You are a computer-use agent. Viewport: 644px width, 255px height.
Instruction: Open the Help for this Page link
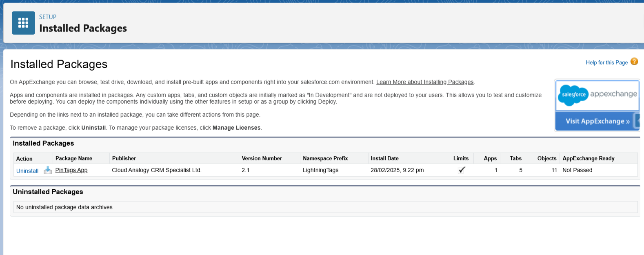pos(606,62)
